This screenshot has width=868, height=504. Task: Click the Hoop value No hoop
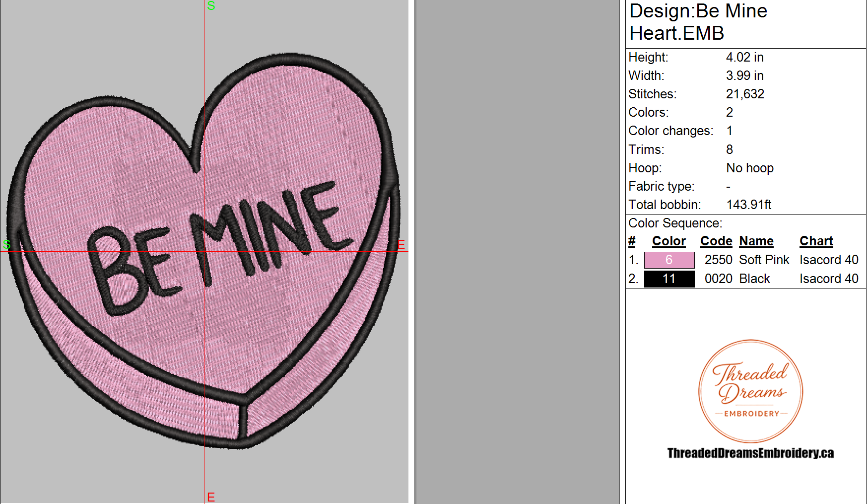[x=750, y=168]
